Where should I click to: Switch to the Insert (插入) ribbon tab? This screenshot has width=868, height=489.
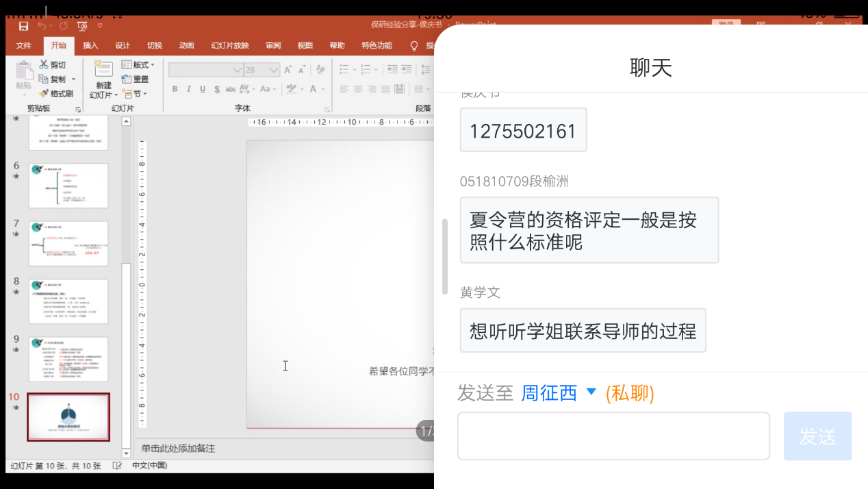[90, 46]
